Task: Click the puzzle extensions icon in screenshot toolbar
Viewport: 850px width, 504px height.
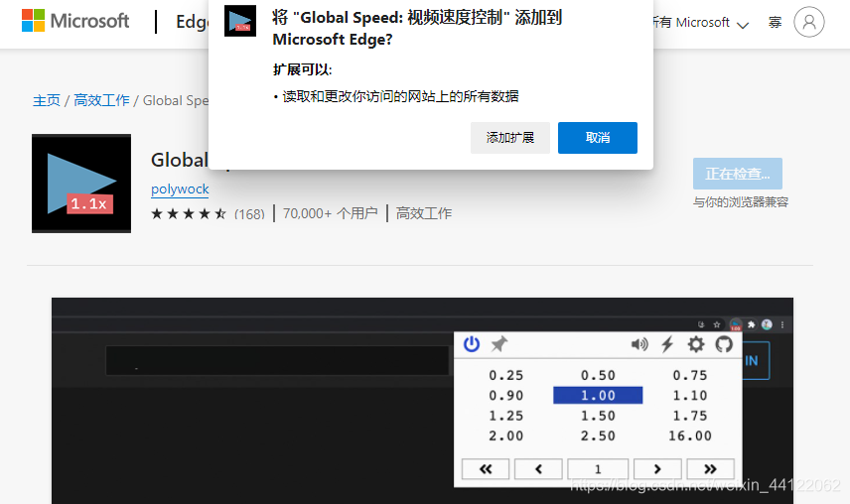Action: [751, 324]
